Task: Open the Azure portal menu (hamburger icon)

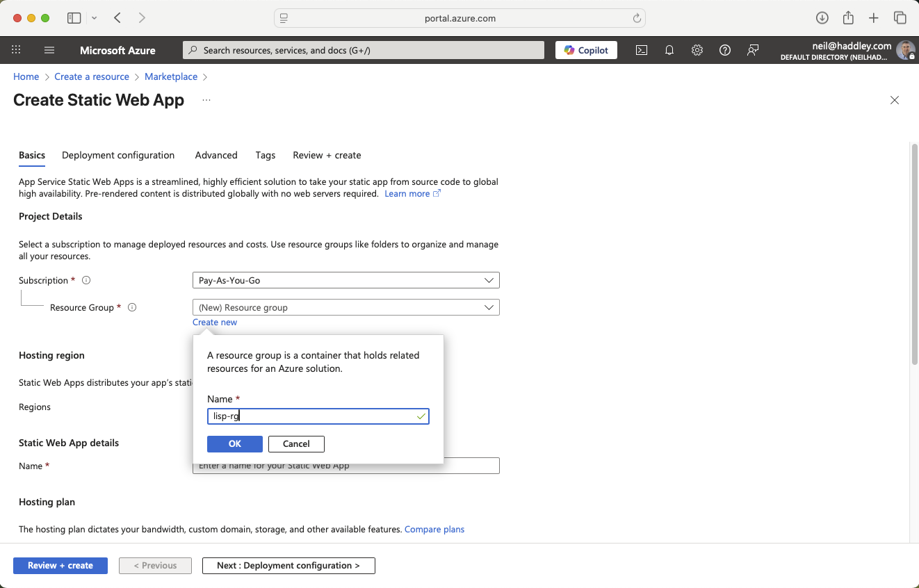Action: (x=49, y=50)
